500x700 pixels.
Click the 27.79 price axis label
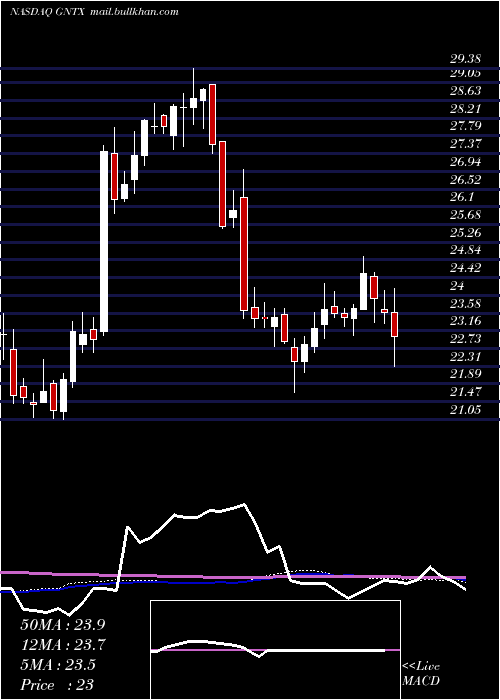coord(465,126)
